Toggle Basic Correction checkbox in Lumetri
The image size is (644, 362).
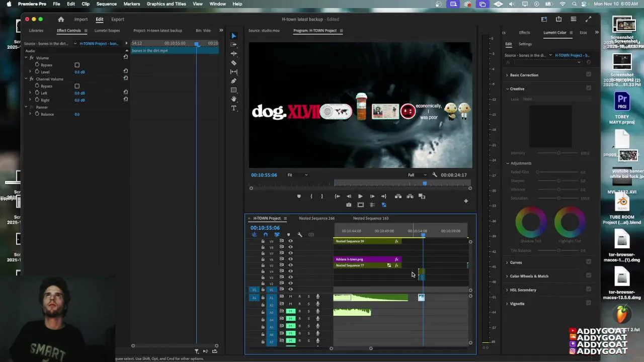(588, 74)
